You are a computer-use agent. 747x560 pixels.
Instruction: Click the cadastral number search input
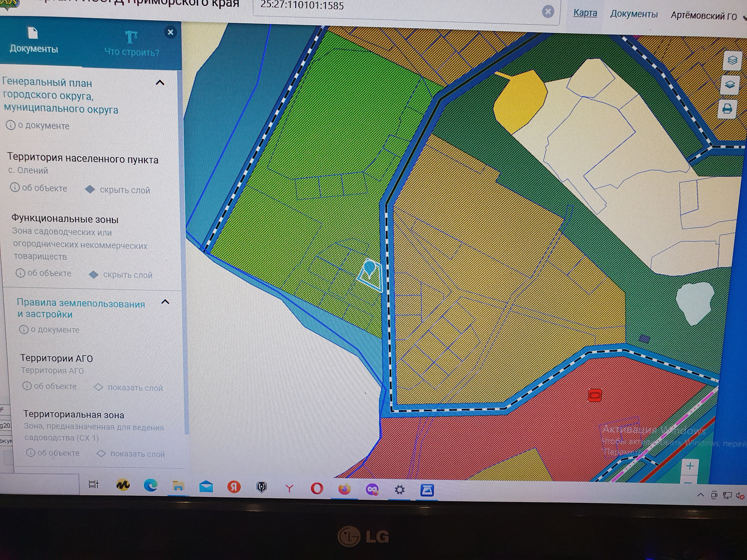pos(389,8)
